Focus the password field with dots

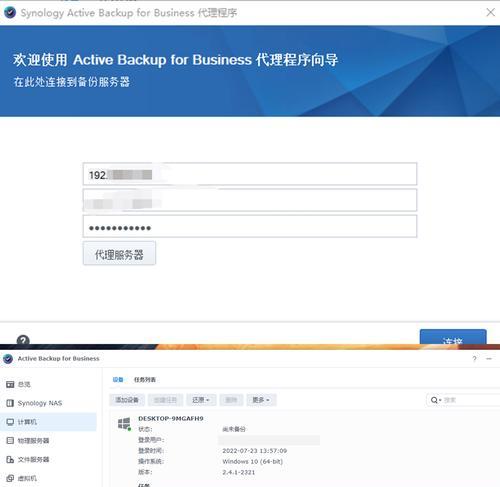[250, 226]
